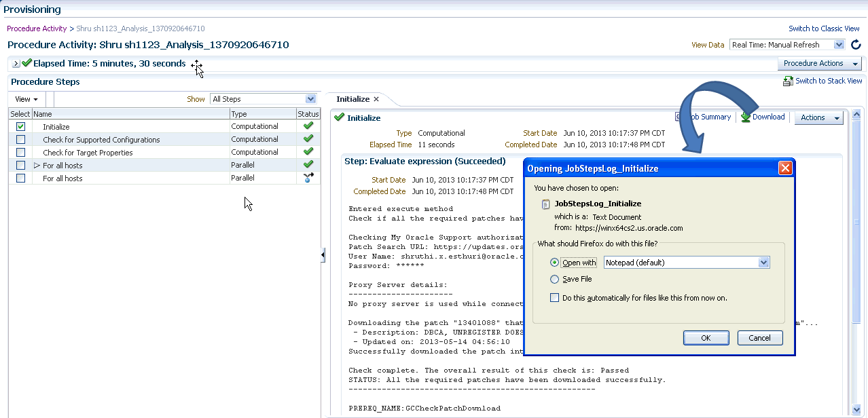Click the Switch to Classic View link
This screenshot has height=418, width=868.
[x=824, y=28]
